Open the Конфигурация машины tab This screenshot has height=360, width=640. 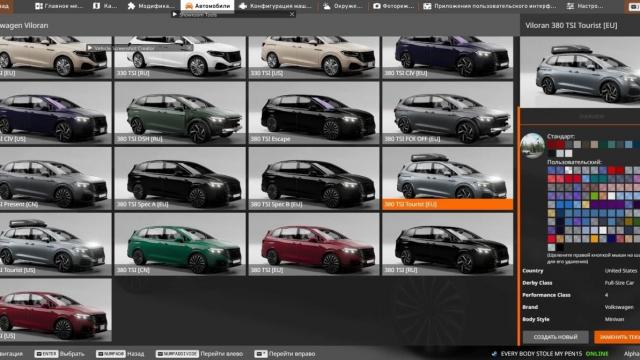(x=275, y=6)
